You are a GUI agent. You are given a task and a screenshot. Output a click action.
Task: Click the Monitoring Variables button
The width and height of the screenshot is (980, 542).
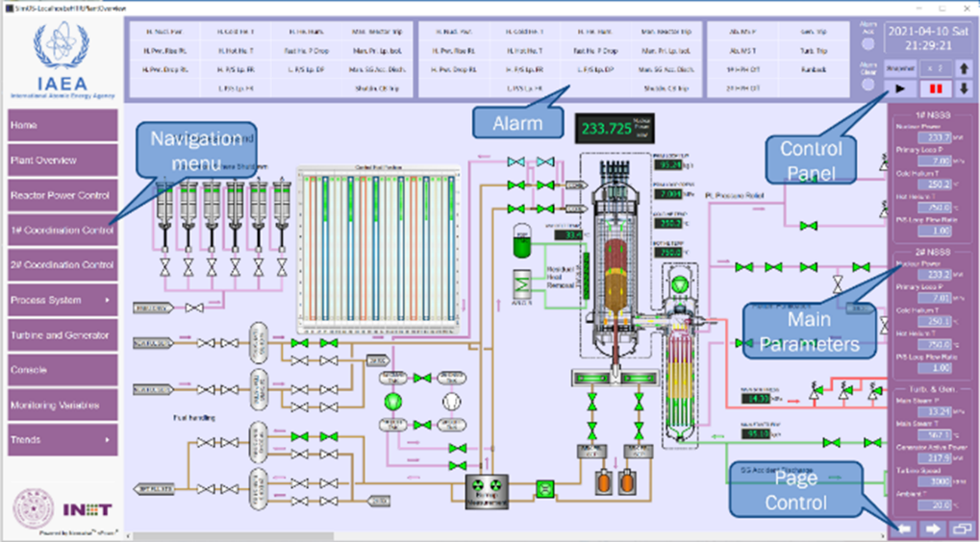63,406
